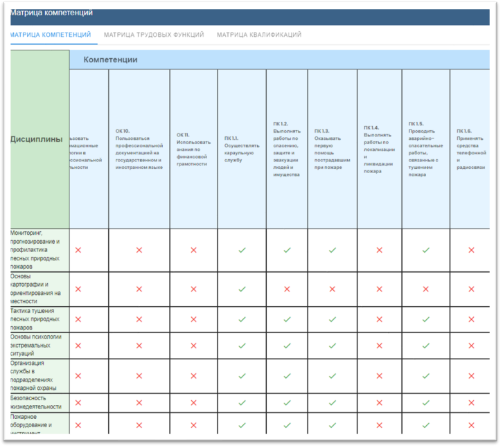This screenshot has height=448, width=503.
Task: Select the Безопасность жизнедеятельности discipline row label
Action: point(39,403)
